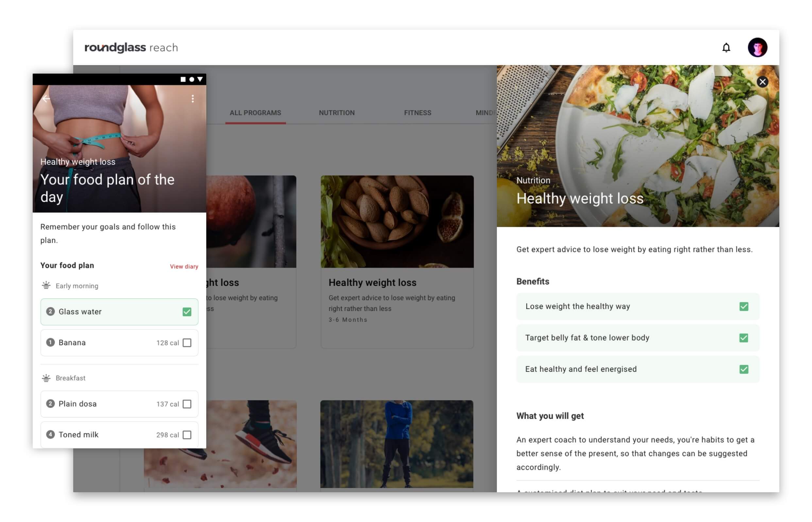Click the 'Breakfast' section label
Viewport: 812px width, 522px height.
(x=71, y=378)
